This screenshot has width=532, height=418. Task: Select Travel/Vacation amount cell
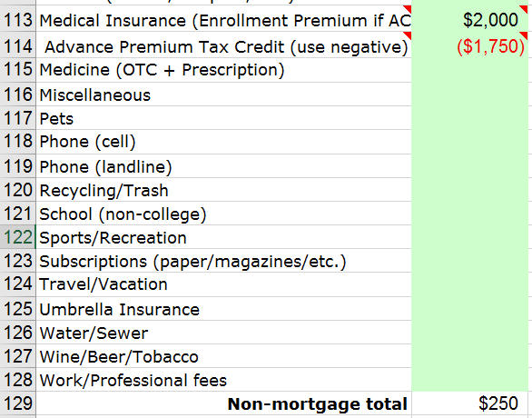click(x=470, y=284)
